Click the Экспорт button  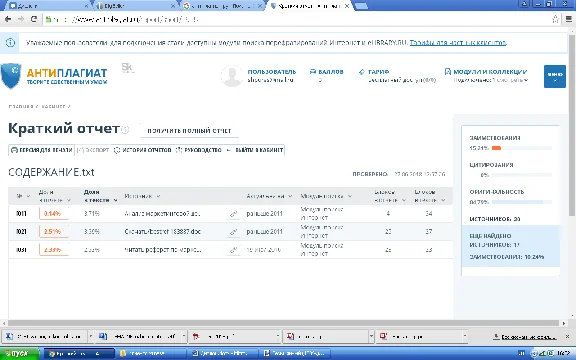[x=93, y=150]
